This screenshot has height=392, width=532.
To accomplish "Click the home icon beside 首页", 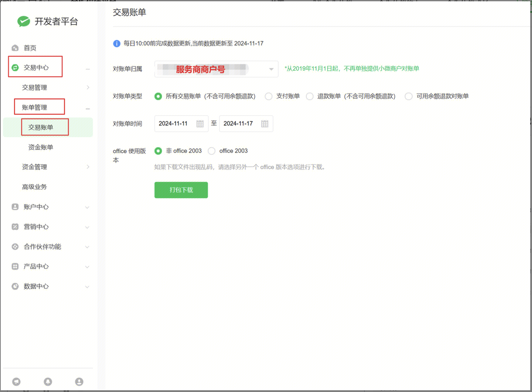I will [x=15, y=48].
